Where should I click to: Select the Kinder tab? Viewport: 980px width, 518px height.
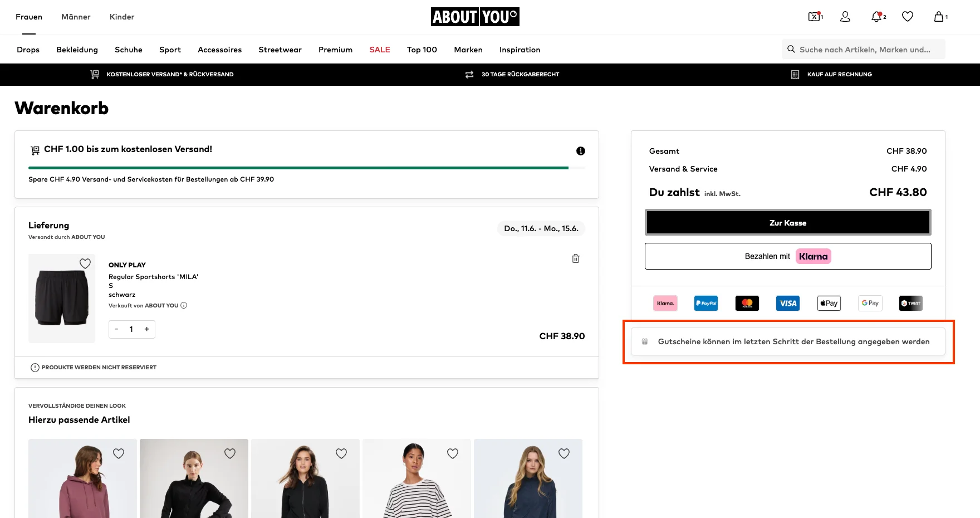[122, 17]
